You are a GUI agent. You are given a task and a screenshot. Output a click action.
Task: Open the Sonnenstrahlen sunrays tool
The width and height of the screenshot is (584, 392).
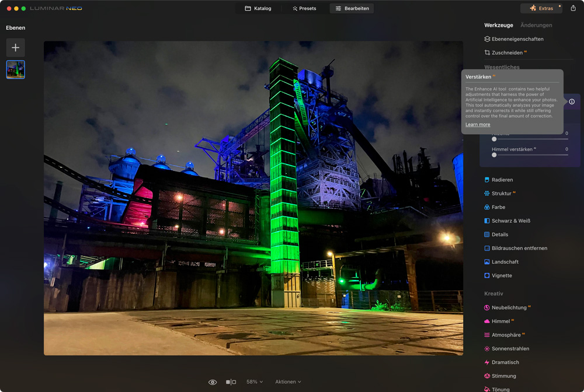510,349
